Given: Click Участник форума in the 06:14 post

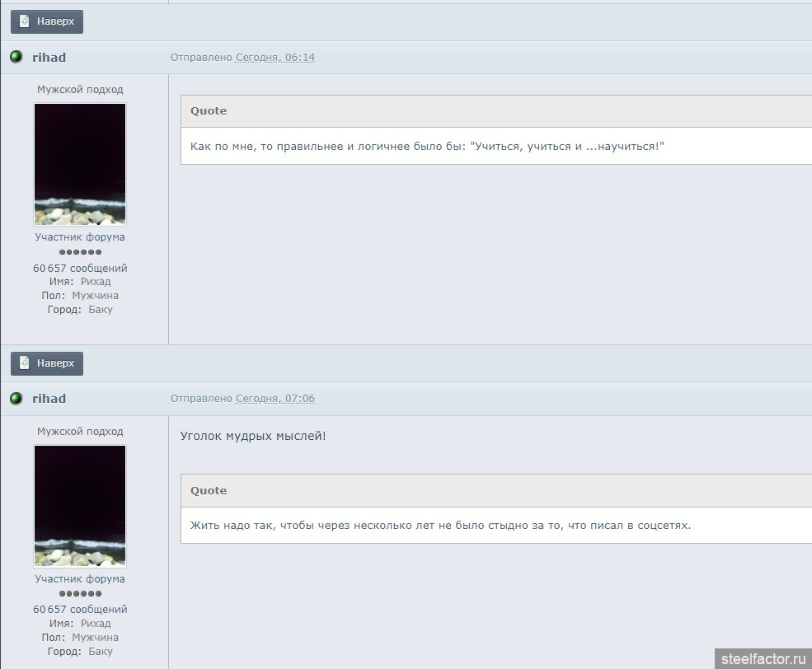Looking at the screenshot, I should pos(80,237).
